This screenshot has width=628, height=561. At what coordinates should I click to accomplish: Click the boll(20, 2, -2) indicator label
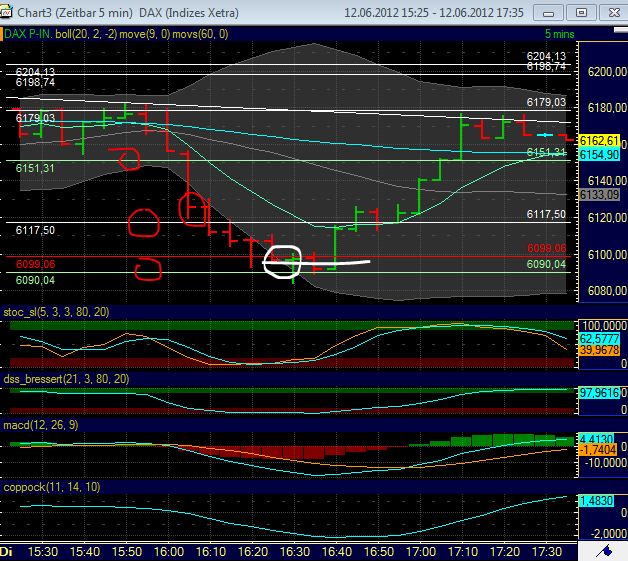(86, 34)
